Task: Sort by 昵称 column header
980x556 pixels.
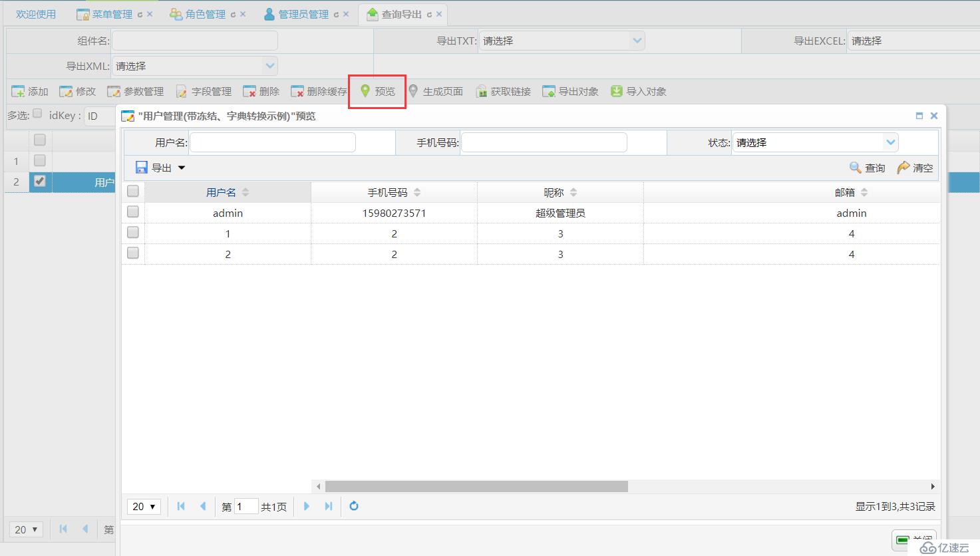Action: coord(560,192)
